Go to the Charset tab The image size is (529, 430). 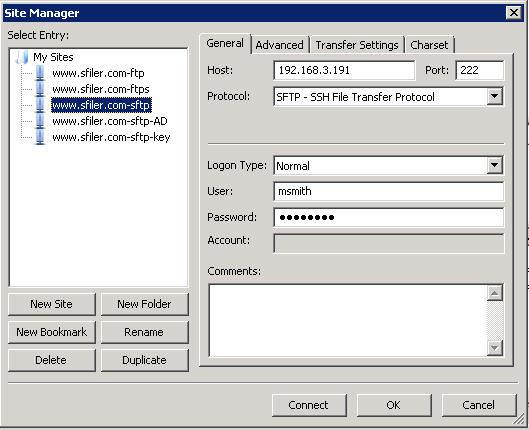pos(429,45)
